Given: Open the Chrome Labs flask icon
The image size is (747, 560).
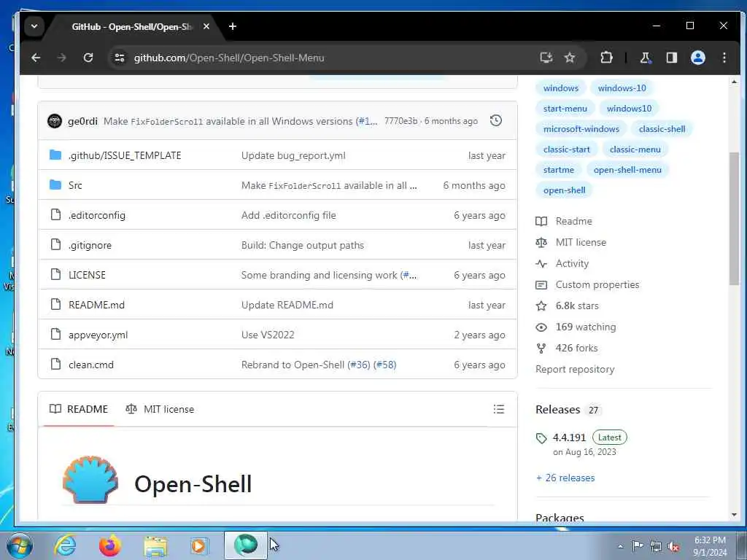Looking at the screenshot, I should click(645, 58).
